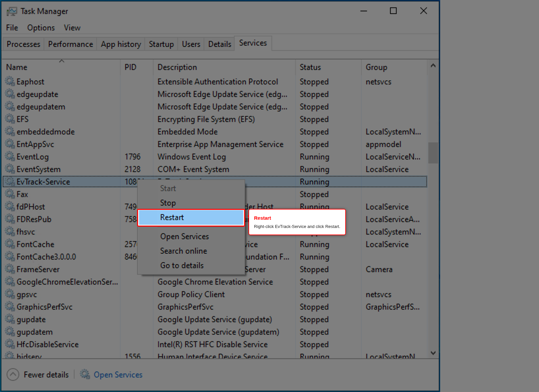This screenshot has height=392, width=539.
Task: Click gear icon beside EFS service
Action: tap(10, 119)
